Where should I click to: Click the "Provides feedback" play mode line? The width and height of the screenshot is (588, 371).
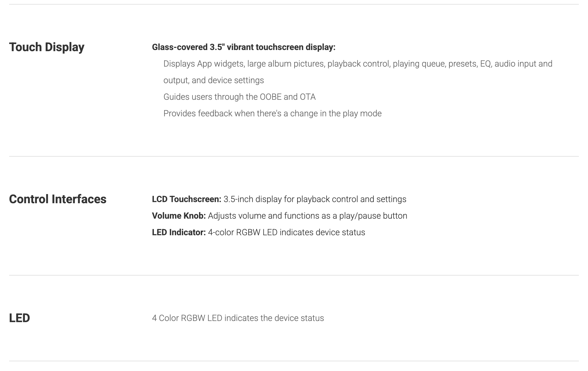[x=272, y=113]
